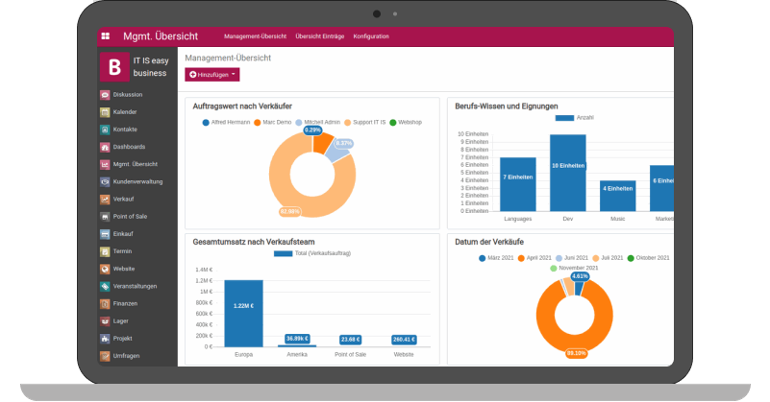Screen dimensions: 770x402
Task: Click the Total (Verkaufsauftrag) legend swatch
Action: tap(283, 254)
